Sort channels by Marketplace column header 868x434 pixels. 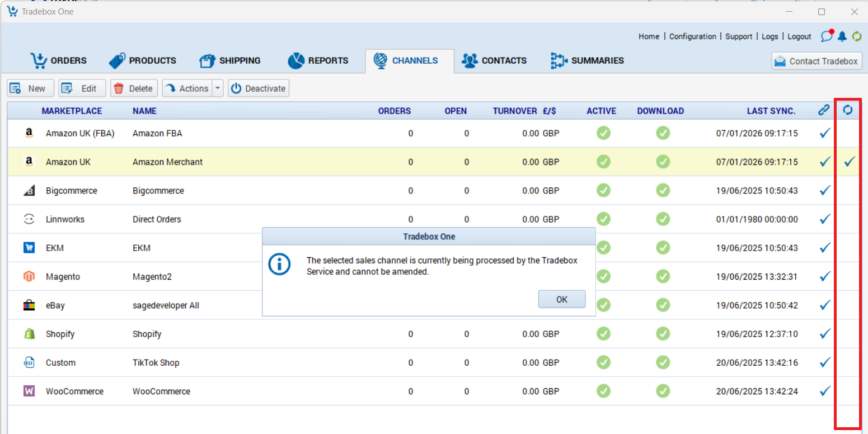[72, 111]
